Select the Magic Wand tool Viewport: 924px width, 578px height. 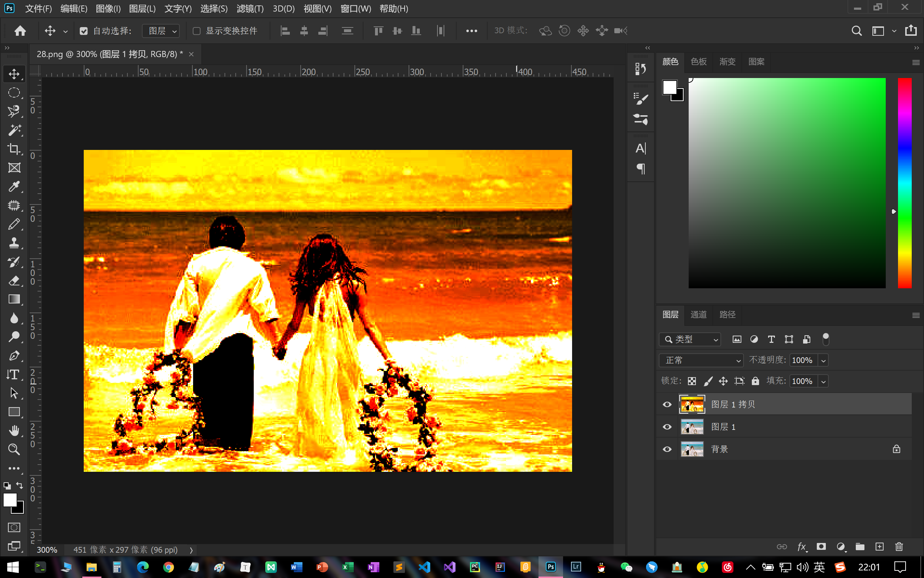14,130
